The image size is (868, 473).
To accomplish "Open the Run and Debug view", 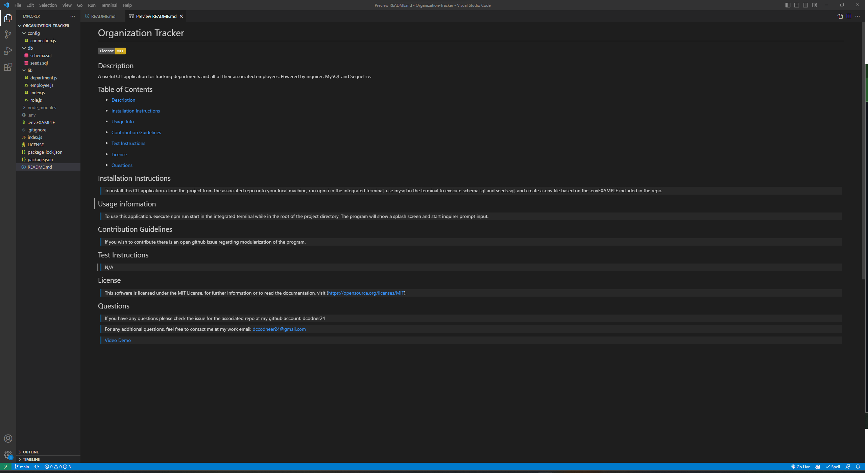I will [8, 51].
